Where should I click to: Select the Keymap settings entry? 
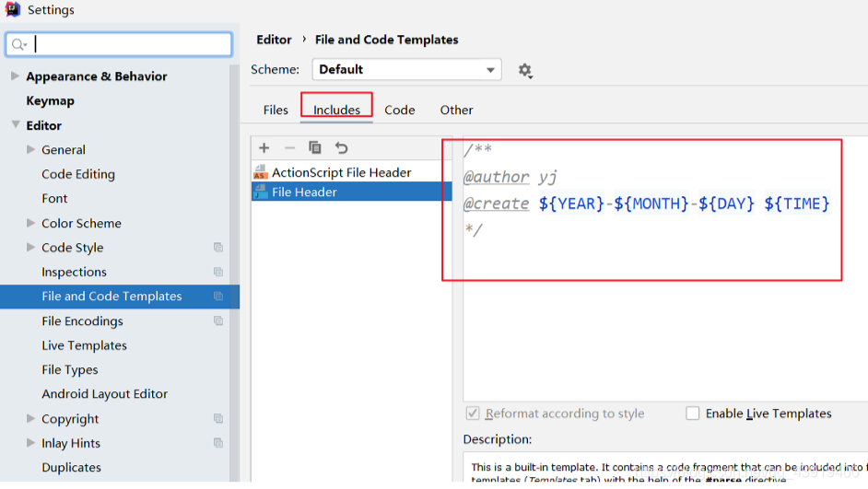51,100
